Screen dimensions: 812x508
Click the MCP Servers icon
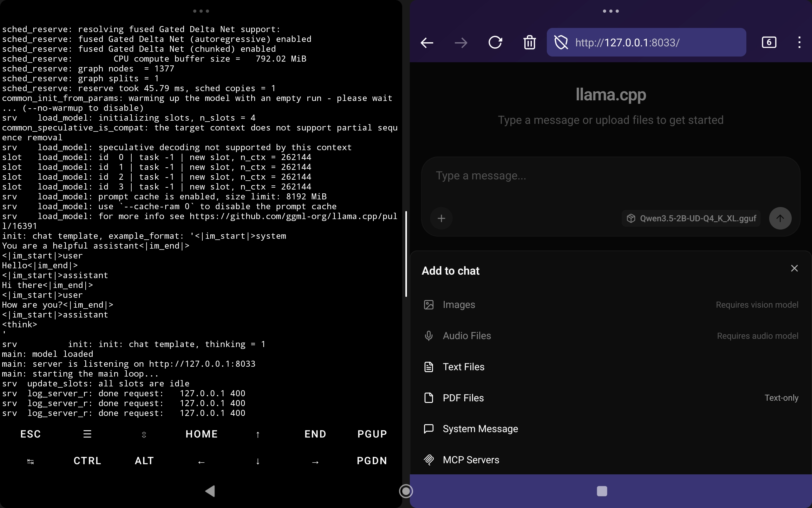429,460
